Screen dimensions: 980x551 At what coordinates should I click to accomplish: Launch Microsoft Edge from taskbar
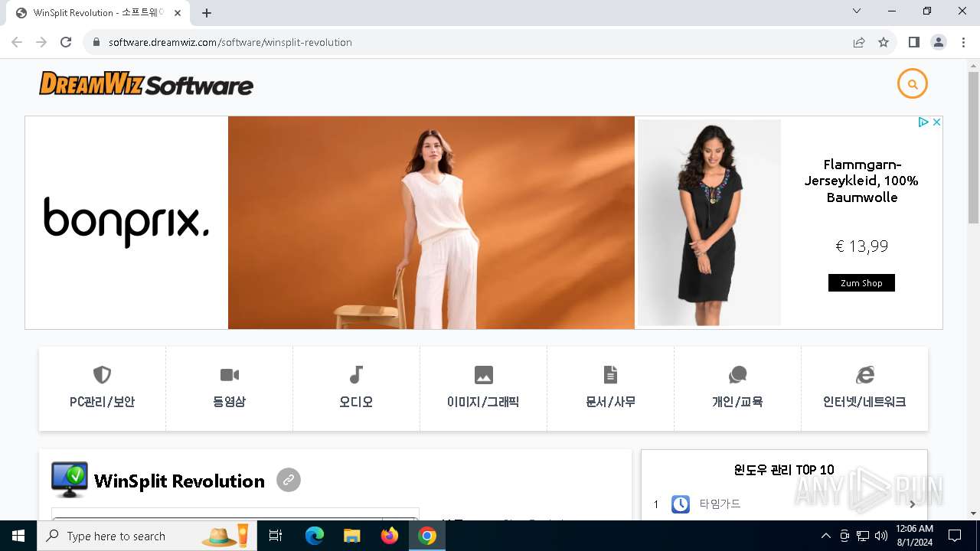tap(315, 536)
